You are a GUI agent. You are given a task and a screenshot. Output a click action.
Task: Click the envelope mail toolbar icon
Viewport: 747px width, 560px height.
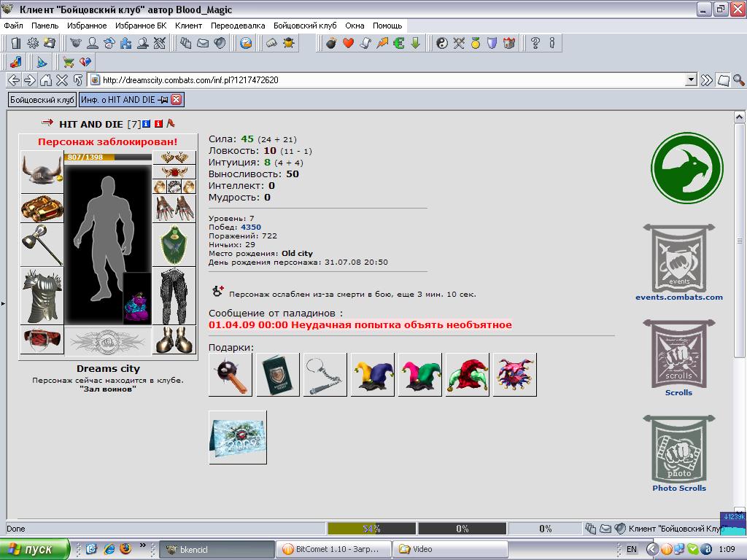(203, 43)
